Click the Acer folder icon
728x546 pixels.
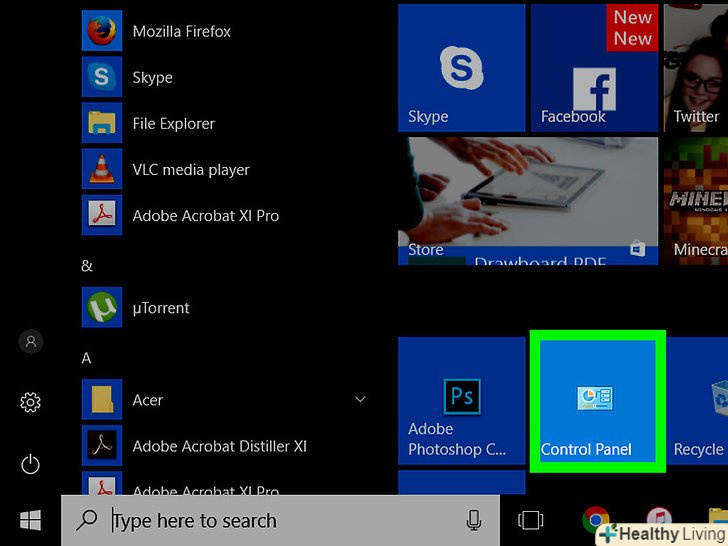[102, 399]
